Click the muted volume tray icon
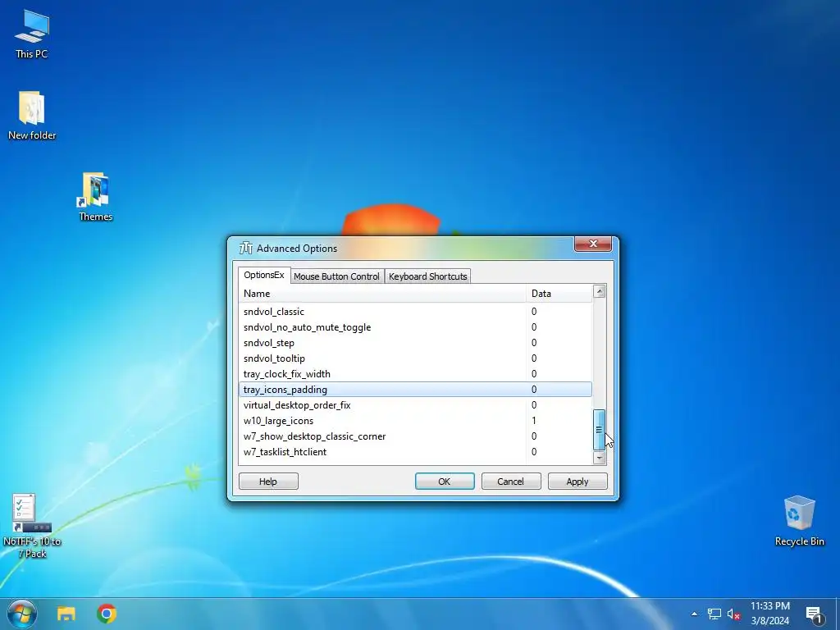840x630 pixels. click(733, 614)
